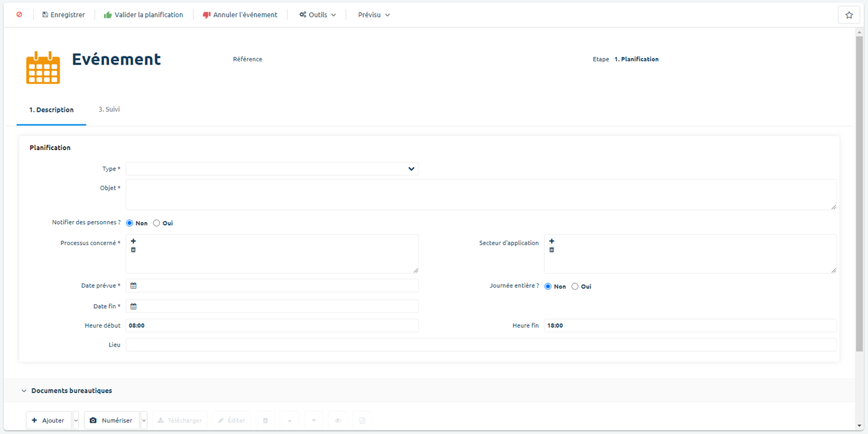Click the favorite star icon
Screen dimensions: 868x434
(849, 15)
